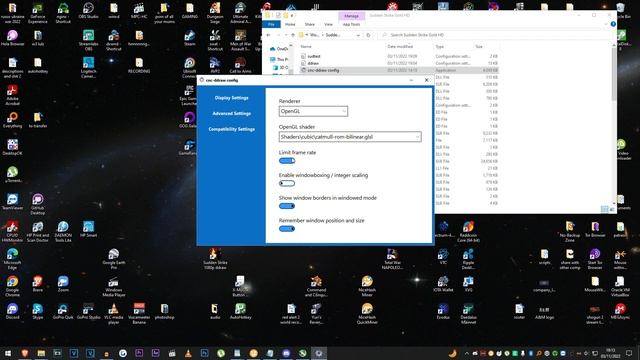
Task: Open the Windows Start menu
Action: (8, 353)
